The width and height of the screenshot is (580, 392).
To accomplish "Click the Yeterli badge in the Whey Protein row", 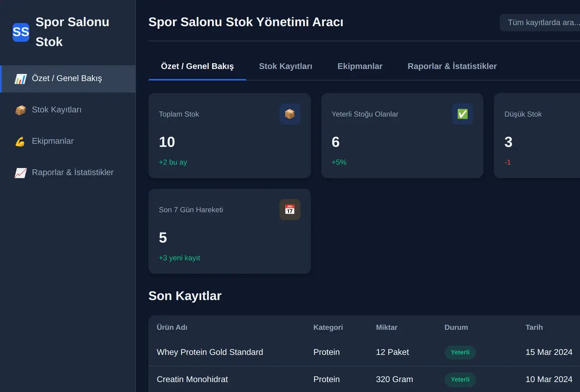I will 460,352.
